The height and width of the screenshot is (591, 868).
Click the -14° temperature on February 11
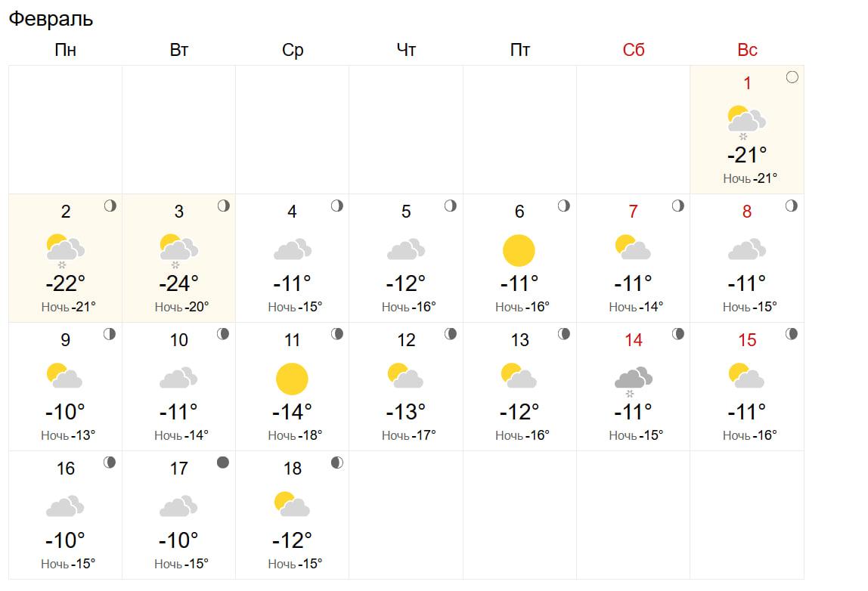pyautogui.click(x=293, y=412)
